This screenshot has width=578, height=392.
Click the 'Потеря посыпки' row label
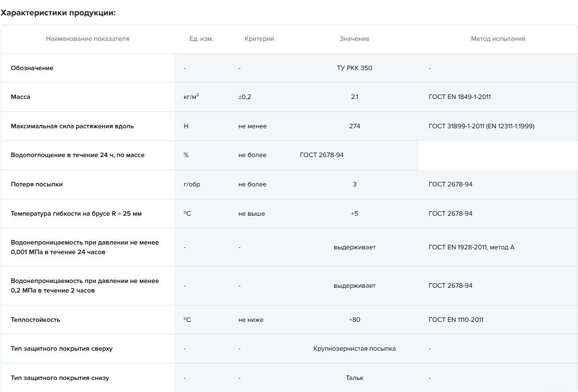(x=36, y=184)
